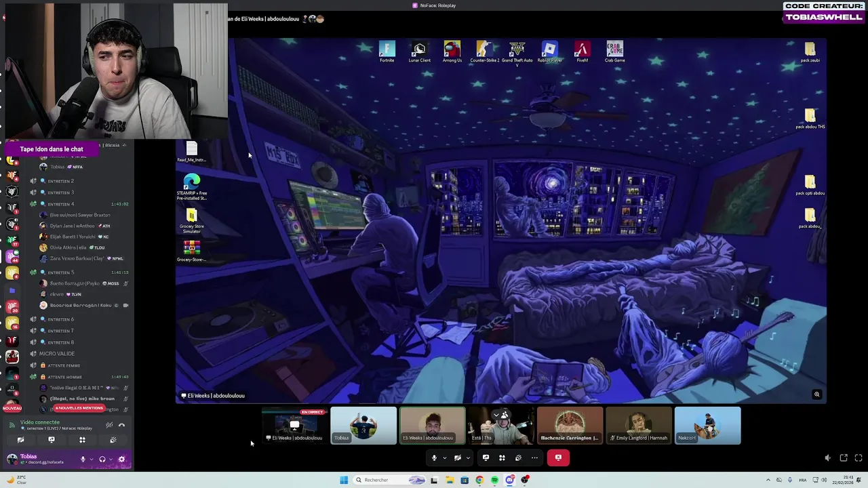Disconnect via phone icon in voice panel
Viewport: 868px width, 488px height.
121,425
